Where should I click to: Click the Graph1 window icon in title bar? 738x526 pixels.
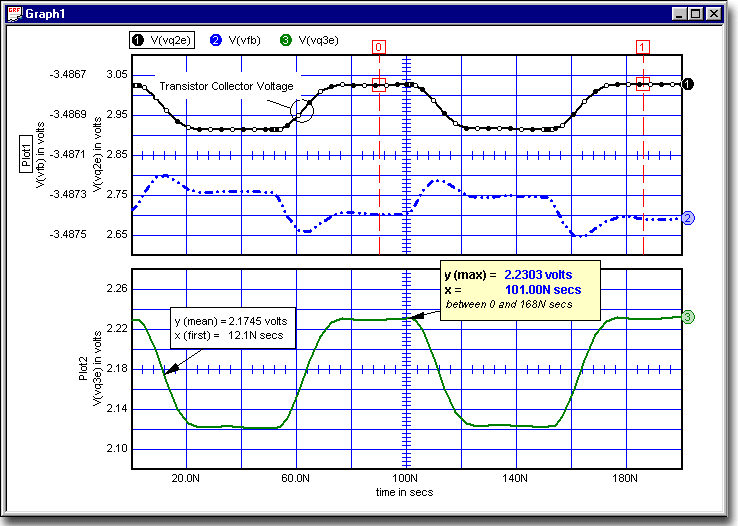pyautogui.click(x=15, y=16)
